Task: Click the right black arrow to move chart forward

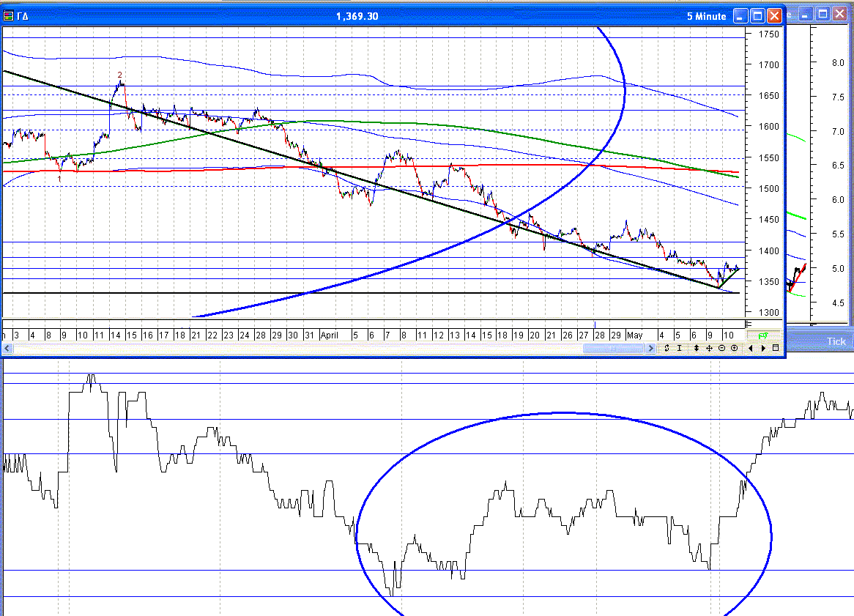Action: pyautogui.click(x=763, y=349)
